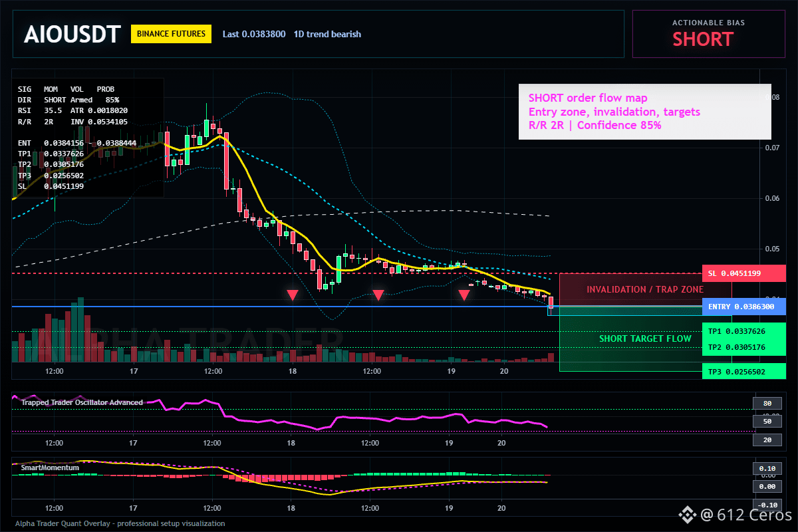This screenshot has width=798, height=532.
Task: Click the Alpha Trader Quant Overlay footer text
Action: coord(120,523)
